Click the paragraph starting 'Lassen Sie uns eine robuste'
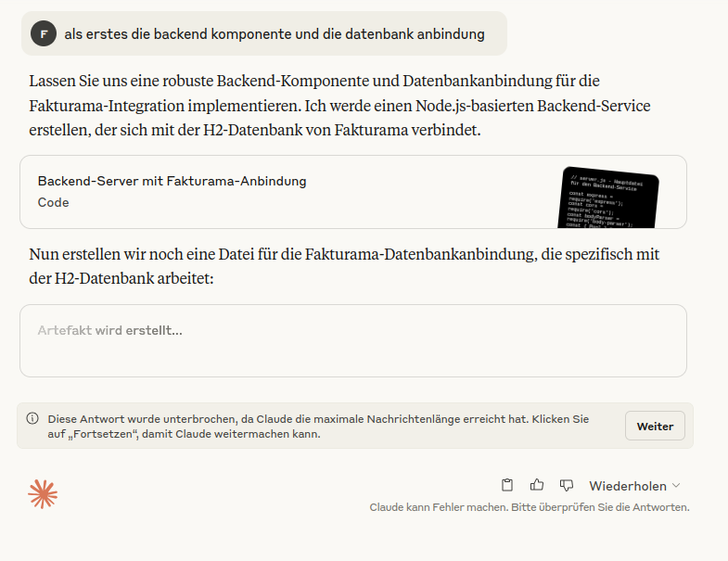Viewport: 728px width, 561px height. (339, 106)
